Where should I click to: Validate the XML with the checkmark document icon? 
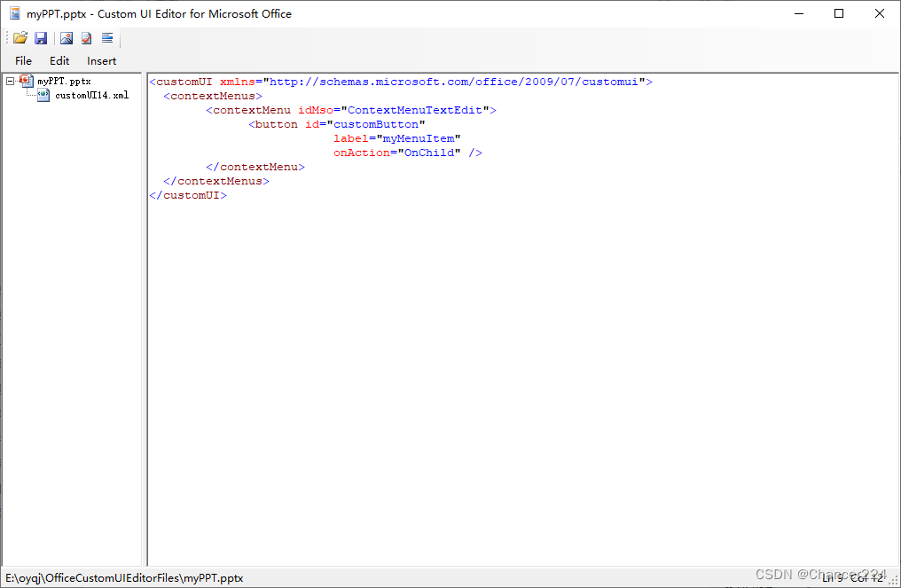point(86,38)
